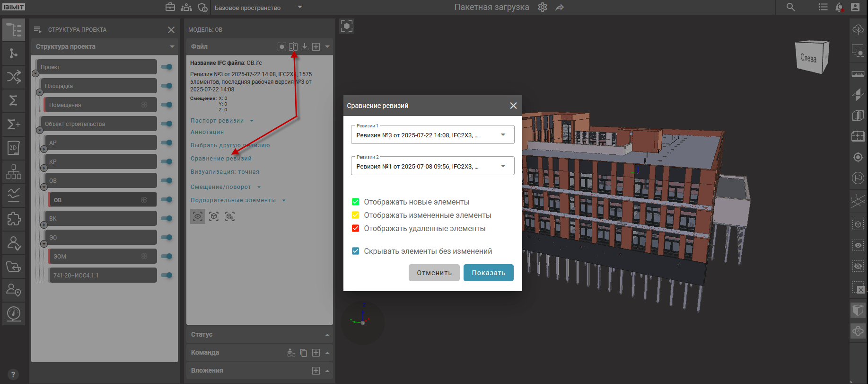
Task: Click the add plus icon in Вложения header
Action: click(x=316, y=371)
